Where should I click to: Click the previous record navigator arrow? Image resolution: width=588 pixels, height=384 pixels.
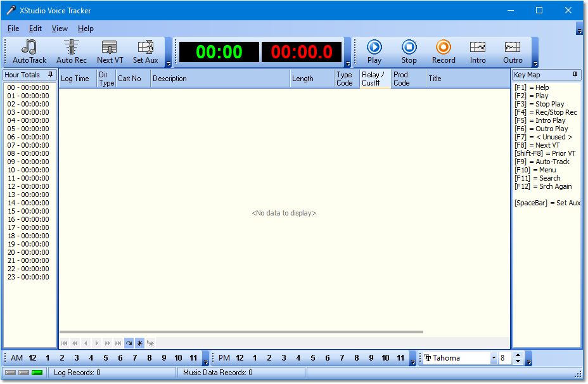coord(86,343)
